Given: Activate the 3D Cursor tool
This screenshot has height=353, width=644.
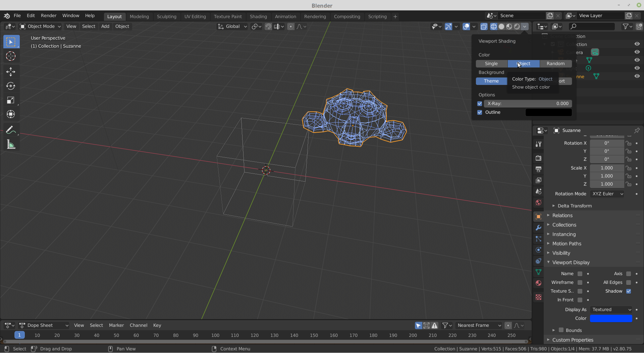Looking at the screenshot, I should [x=11, y=56].
